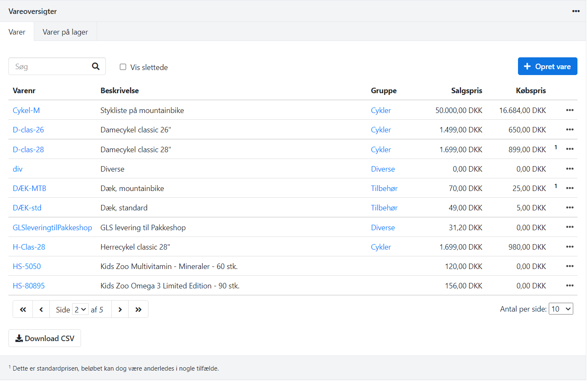
Task: Go to the next page
Action: [120, 309]
